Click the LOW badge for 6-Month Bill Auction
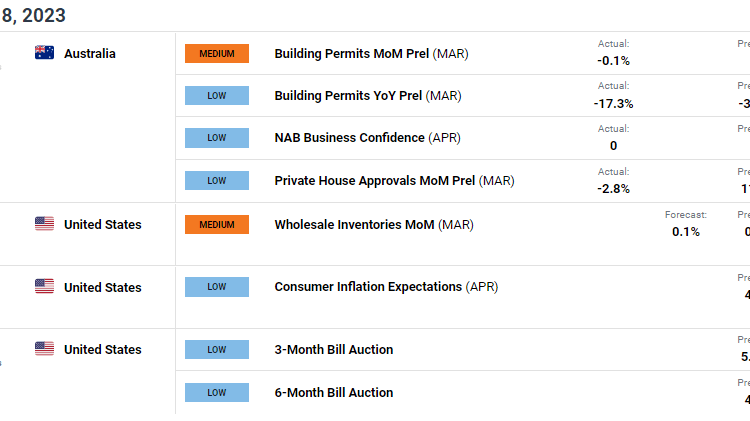750x421 pixels. pos(217,393)
